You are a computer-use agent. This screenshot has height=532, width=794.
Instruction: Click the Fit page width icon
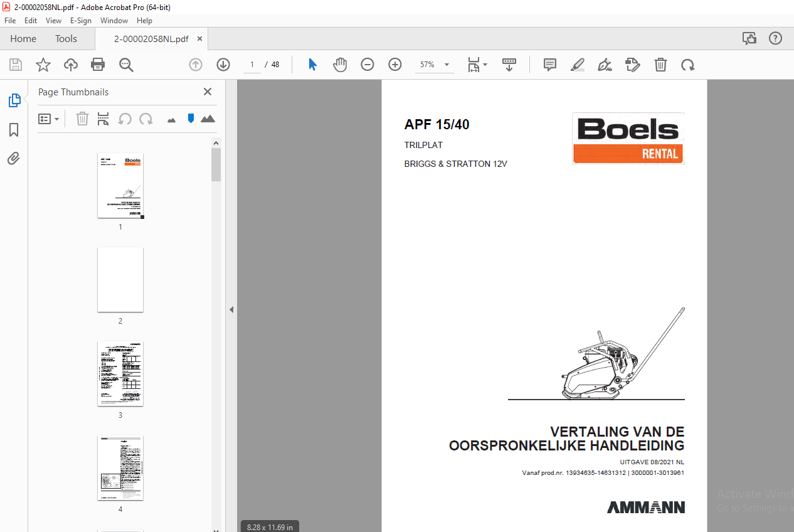click(x=474, y=65)
